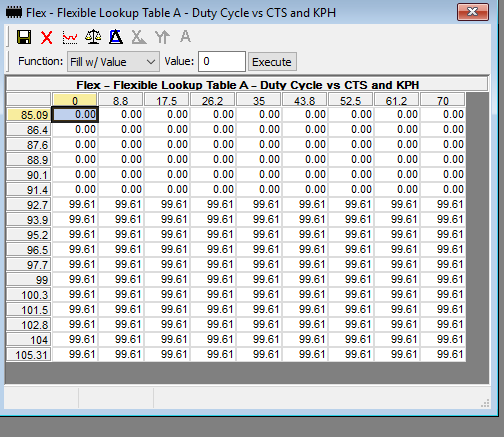Click cell at row 93.9, column 61.2
This screenshot has width=504, height=437.
(397, 219)
